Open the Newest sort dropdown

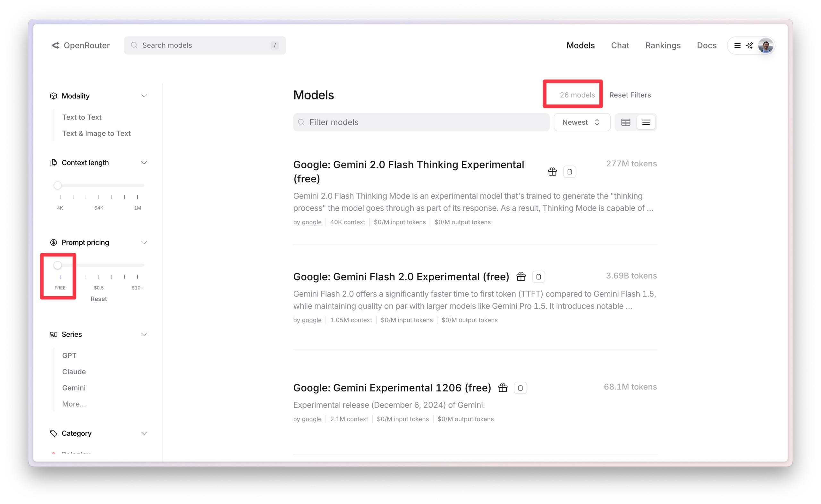point(582,122)
